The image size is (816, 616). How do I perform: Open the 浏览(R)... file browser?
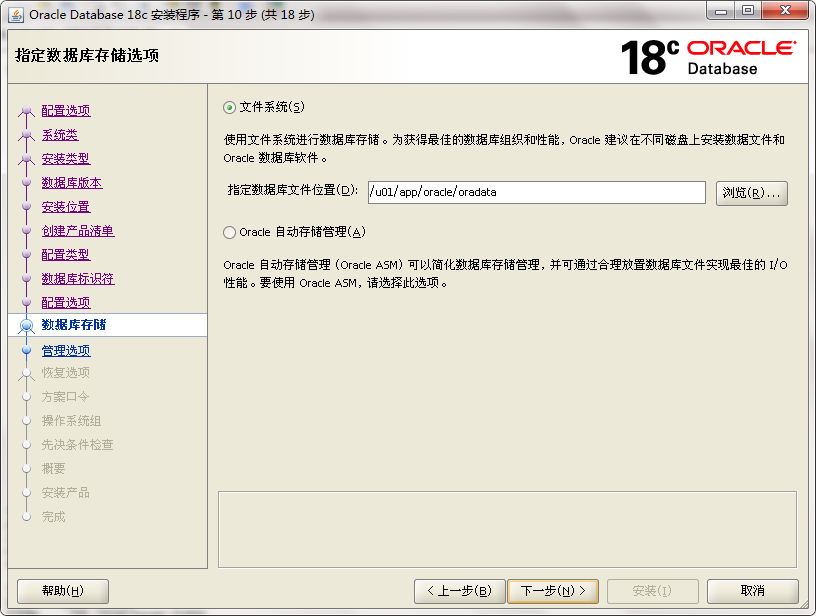751,193
